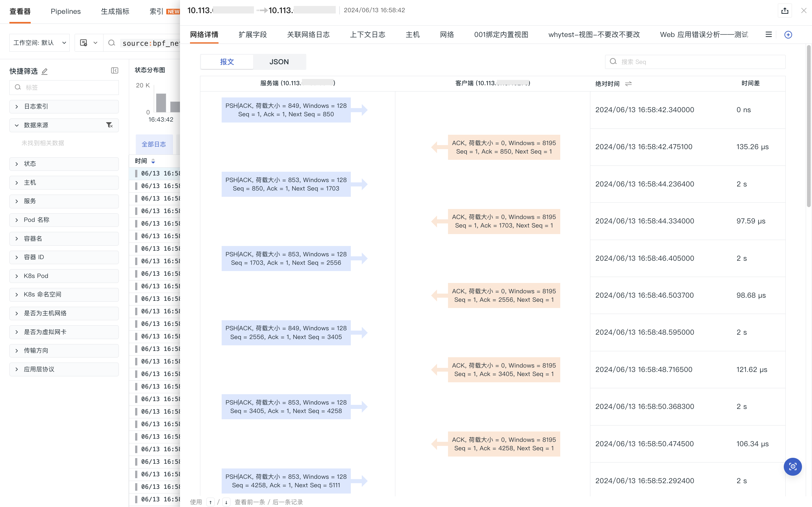Expand the 传输方向 filter
This screenshot has width=812, height=507.
(x=64, y=351)
